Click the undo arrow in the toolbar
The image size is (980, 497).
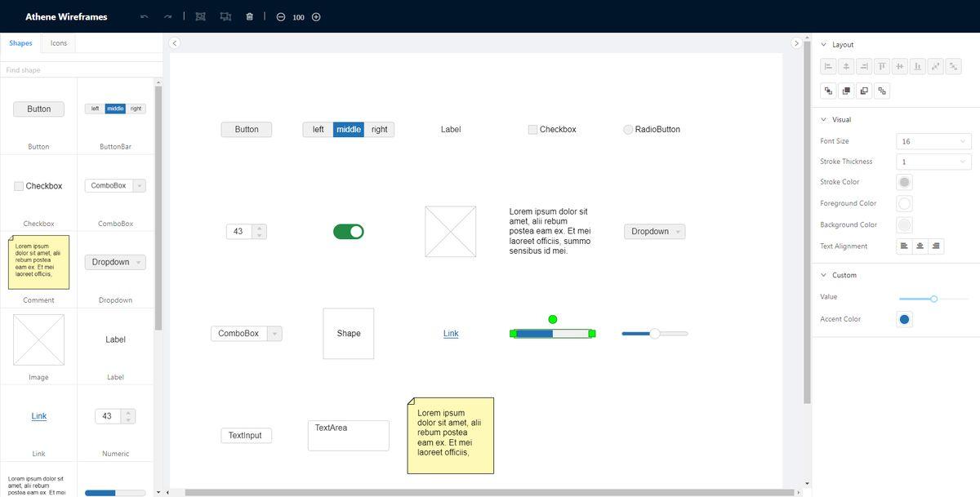click(145, 16)
